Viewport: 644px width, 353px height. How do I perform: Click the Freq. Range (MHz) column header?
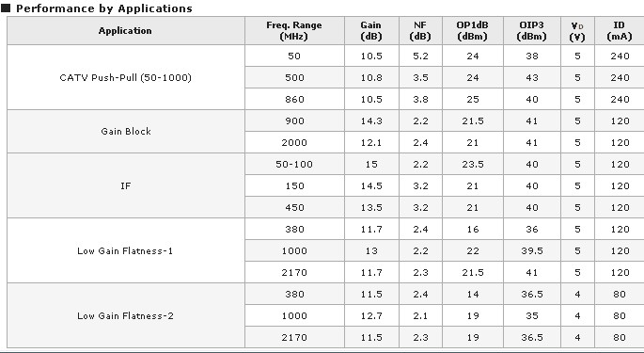click(x=294, y=31)
